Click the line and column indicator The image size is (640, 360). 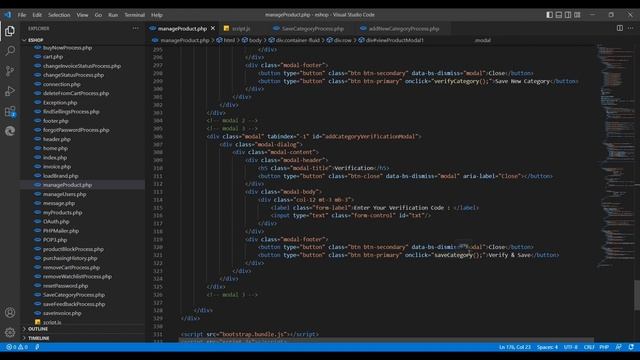pos(514,347)
